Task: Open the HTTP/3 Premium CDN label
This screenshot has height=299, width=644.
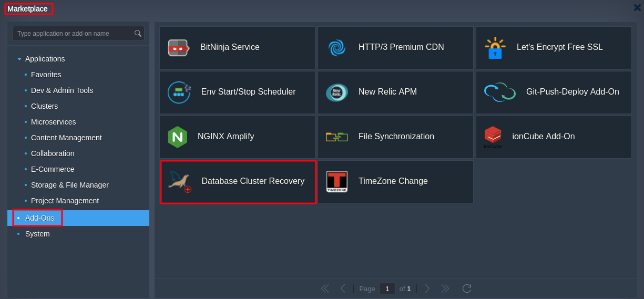Action: [401, 47]
